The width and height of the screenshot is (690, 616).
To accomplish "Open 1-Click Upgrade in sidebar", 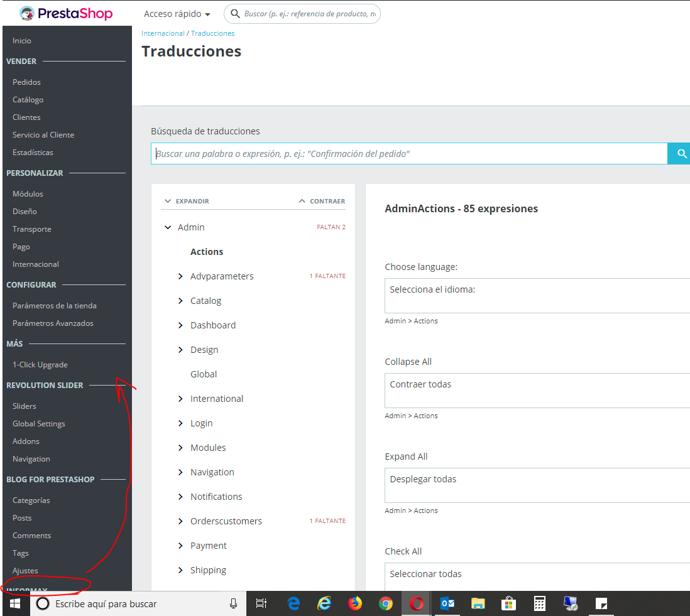I will 40,364.
